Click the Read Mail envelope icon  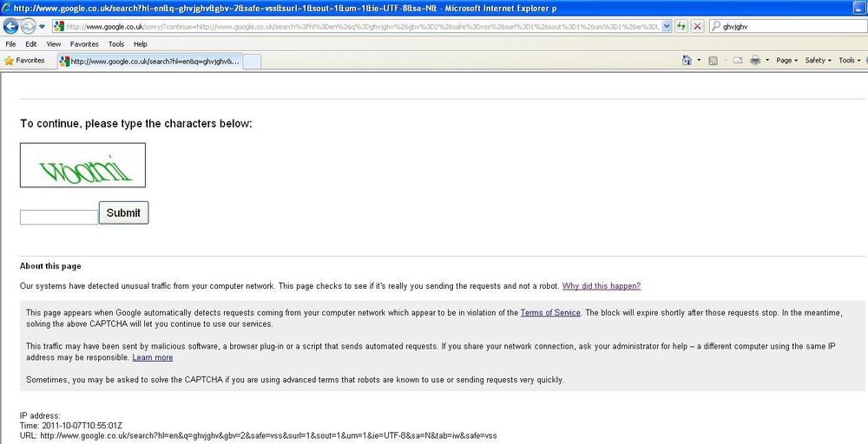click(x=738, y=60)
